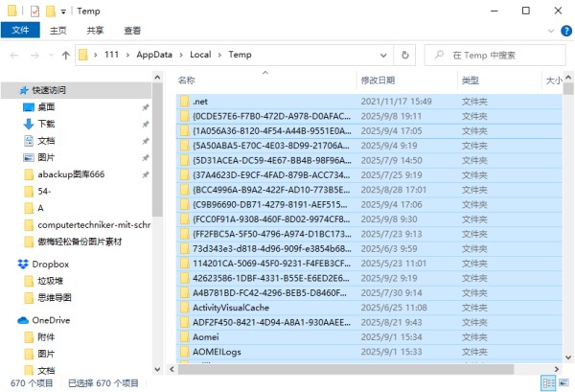Viewport: 575px width, 392px height.
Task: Select the {0CDE57E6-F7B0-472D-A978 folder
Action: coord(369,116)
